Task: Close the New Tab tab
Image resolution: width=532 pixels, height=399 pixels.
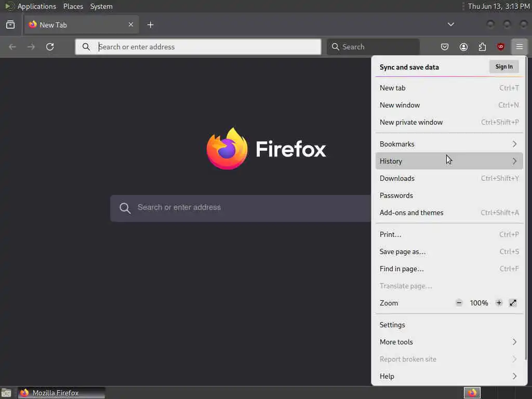Action: pos(131,24)
